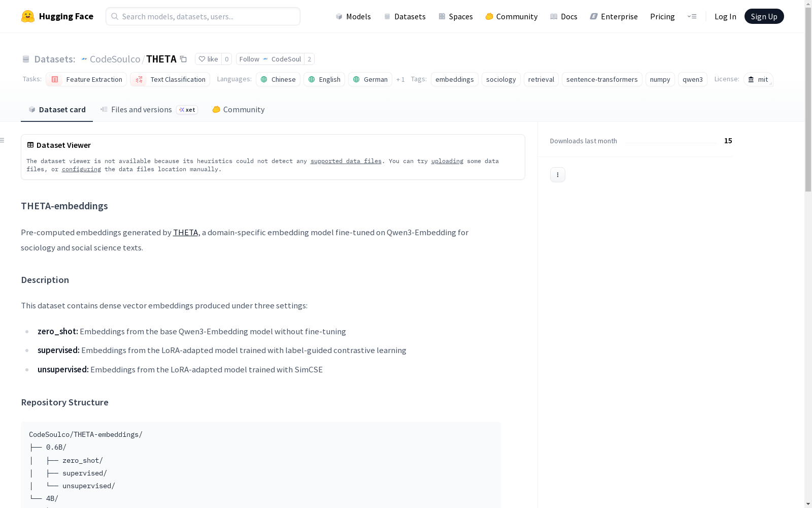Image resolution: width=812 pixels, height=508 pixels.
Task: Click Log In
Action: [725, 16]
